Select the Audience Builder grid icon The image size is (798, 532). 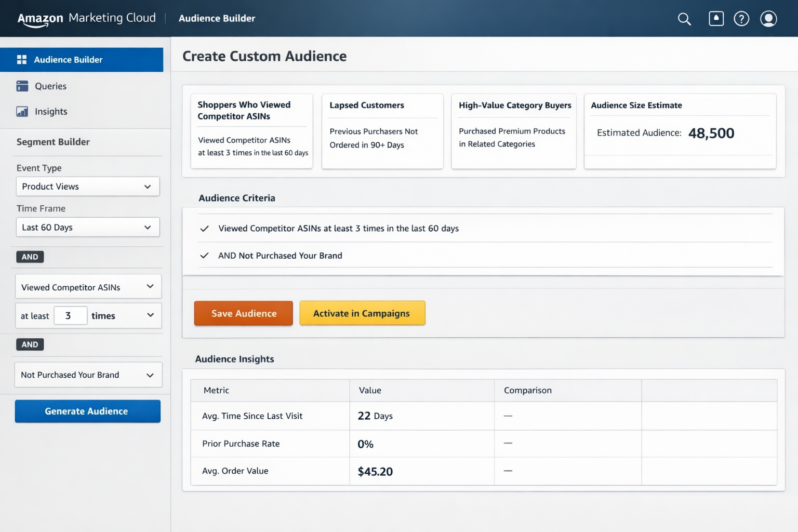point(22,59)
